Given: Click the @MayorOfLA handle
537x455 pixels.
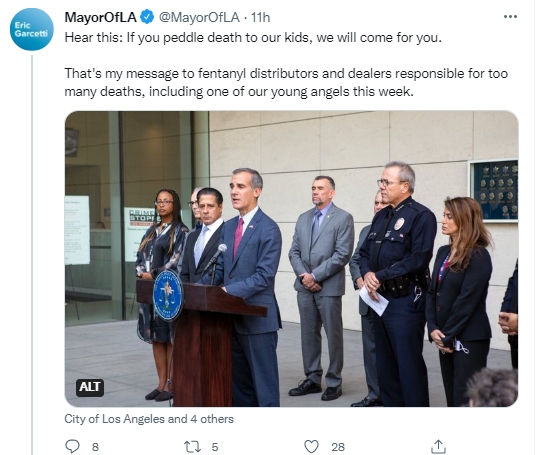Looking at the screenshot, I should [x=199, y=17].
